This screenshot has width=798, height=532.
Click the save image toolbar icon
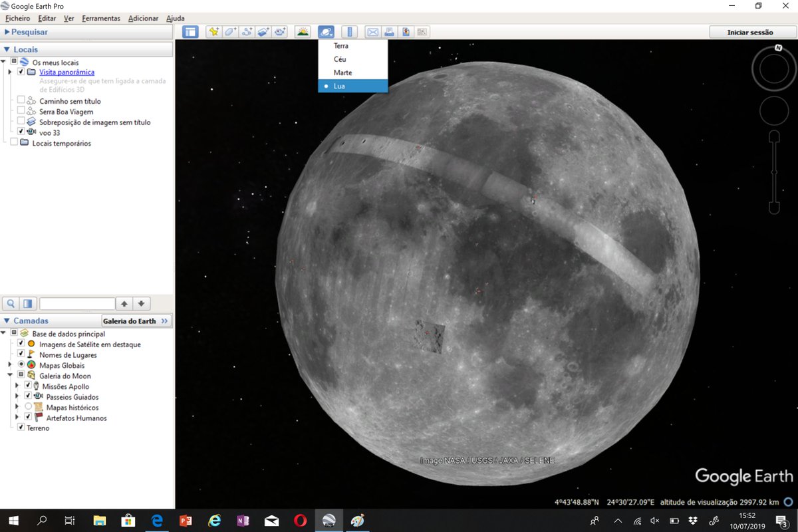[x=406, y=31]
